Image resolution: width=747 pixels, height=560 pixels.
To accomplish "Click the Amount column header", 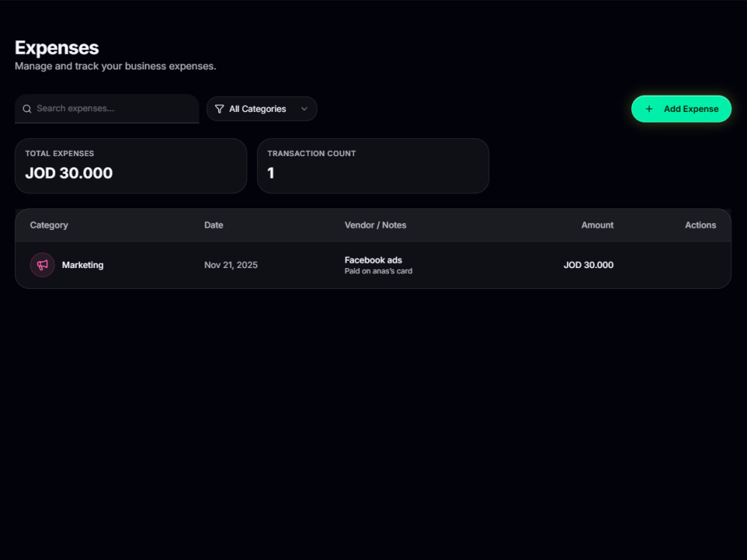I will 598,225.
